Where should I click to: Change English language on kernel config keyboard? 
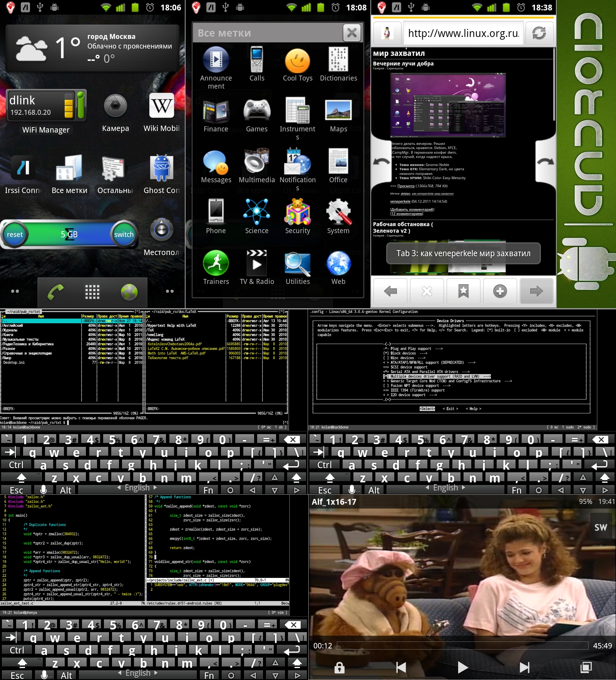445,488
